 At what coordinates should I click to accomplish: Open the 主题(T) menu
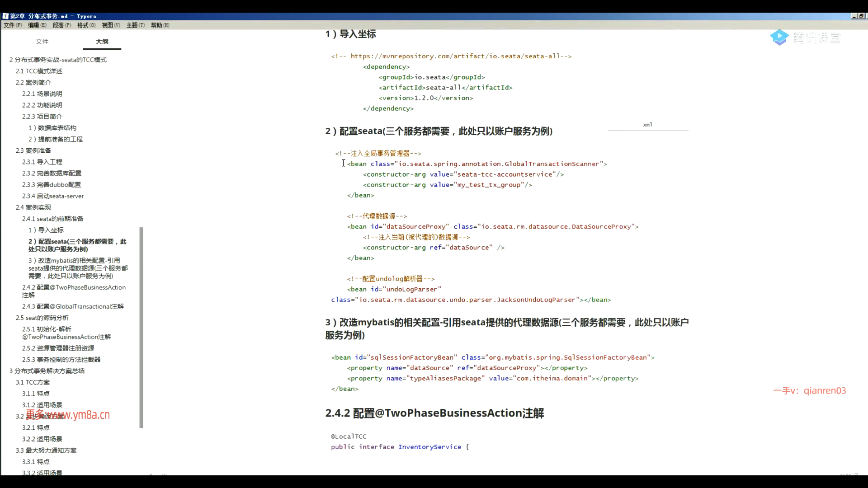click(x=135, y=25)
